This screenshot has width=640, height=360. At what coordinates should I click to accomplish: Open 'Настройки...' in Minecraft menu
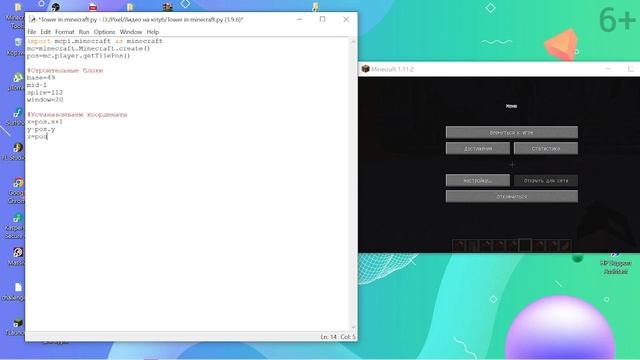coord(478,180)
